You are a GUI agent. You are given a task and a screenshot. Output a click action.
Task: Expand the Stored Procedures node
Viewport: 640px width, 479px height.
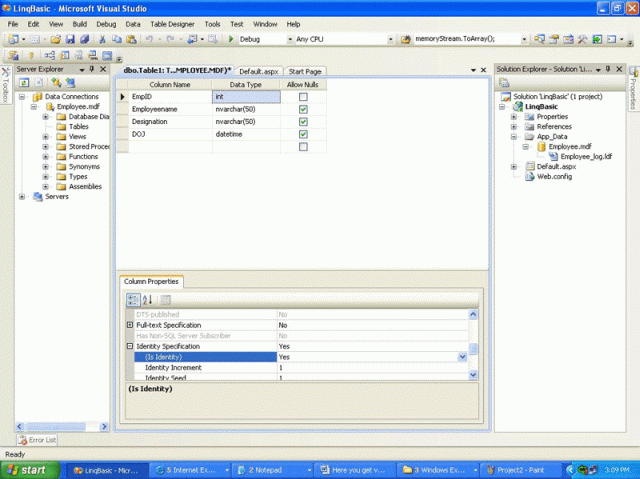coord(46,147)
